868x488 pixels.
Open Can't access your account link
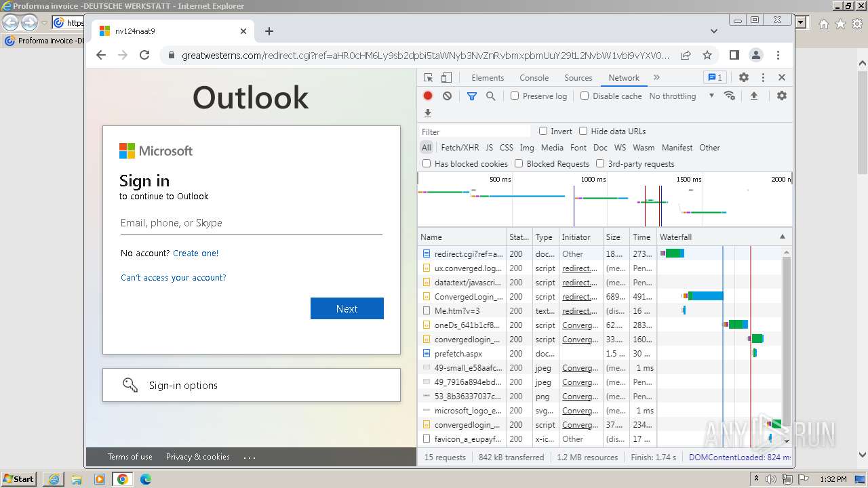[173, 277]
